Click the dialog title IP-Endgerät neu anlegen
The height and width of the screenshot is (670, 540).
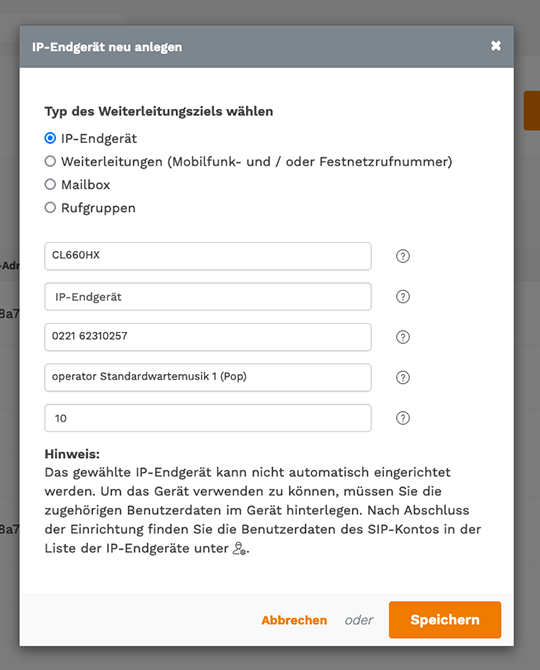click(x=107, y=47)
